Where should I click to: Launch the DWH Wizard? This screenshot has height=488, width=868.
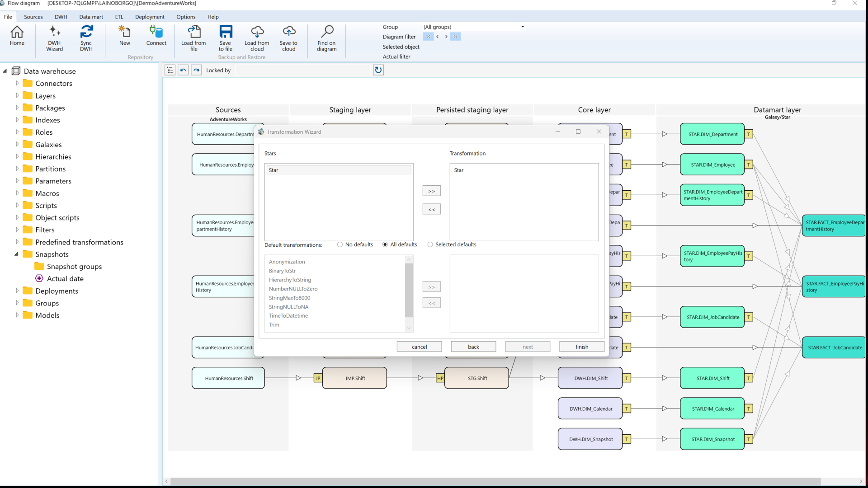tap(54, 38)
